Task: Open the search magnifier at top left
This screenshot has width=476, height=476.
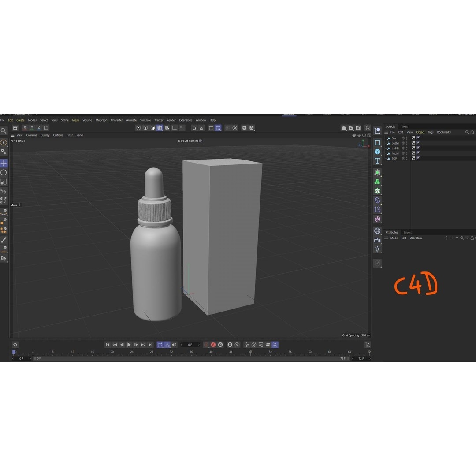Action: coord(4,130)
